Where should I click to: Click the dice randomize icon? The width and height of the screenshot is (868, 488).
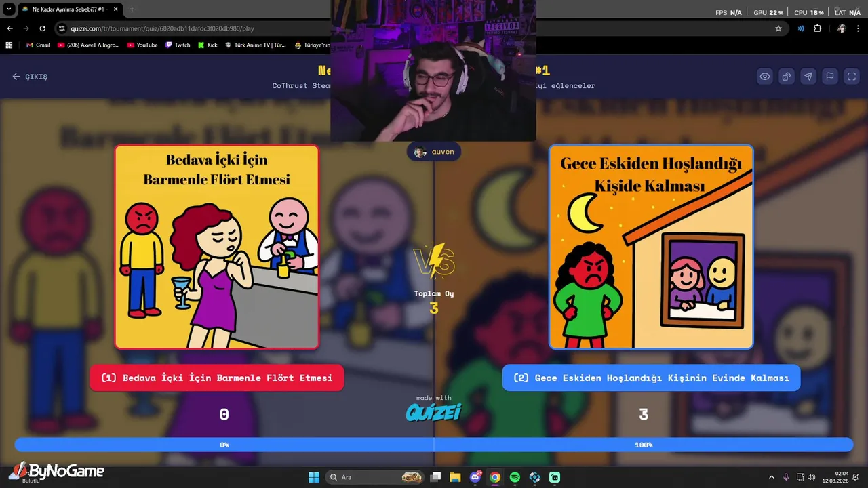click(787, 77)
